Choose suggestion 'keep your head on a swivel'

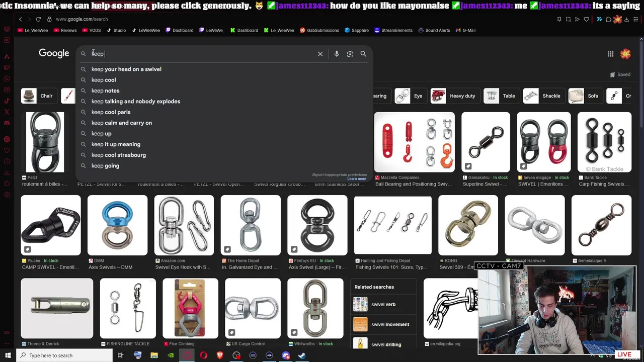click(224, 69)
